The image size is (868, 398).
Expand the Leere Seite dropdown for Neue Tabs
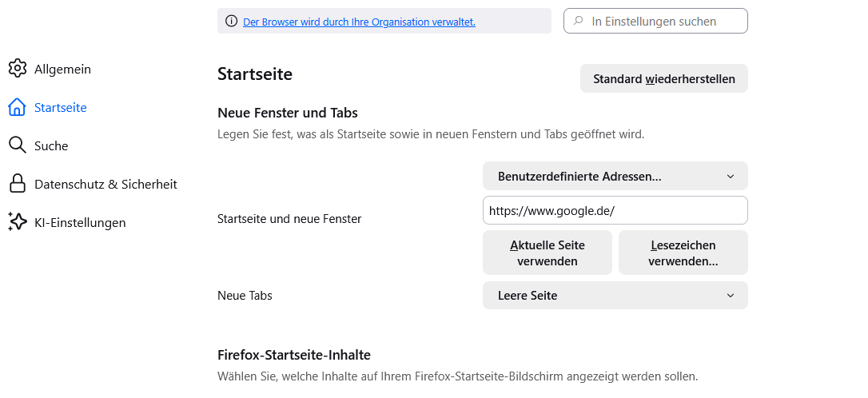(615, 296)
